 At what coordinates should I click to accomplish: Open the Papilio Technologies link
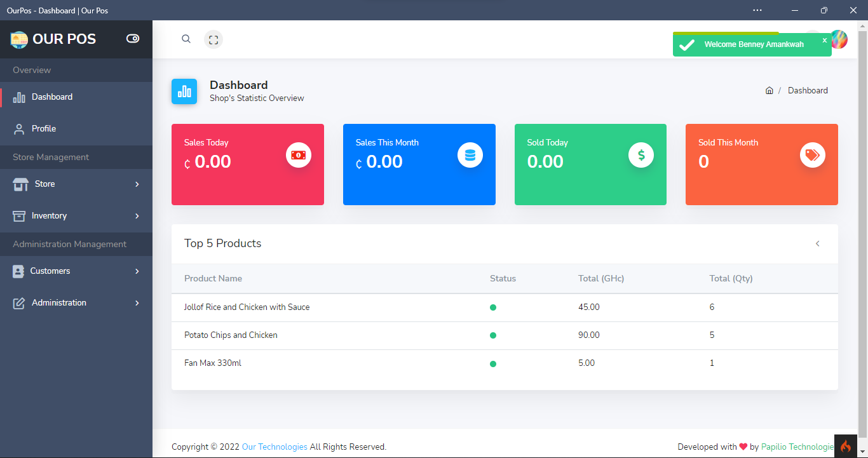pos(797,447)
